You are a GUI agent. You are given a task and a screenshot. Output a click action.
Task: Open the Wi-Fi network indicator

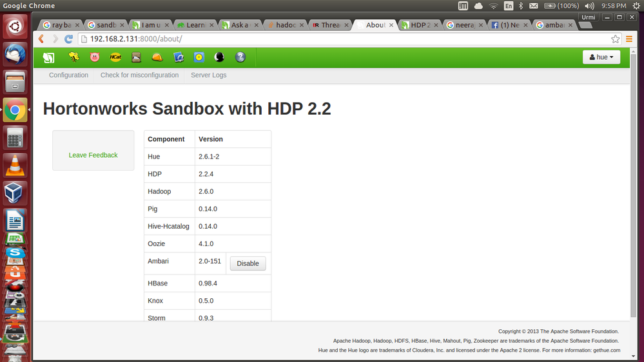pyautogui.click(x=493, y=6)
